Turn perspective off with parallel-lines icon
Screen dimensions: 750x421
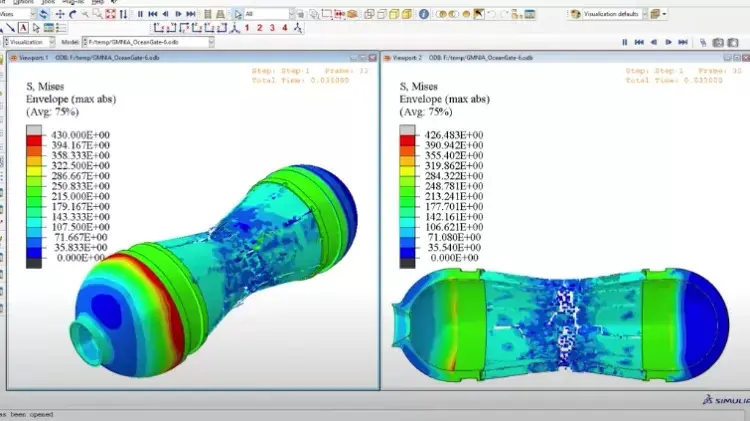pos(208,14)
